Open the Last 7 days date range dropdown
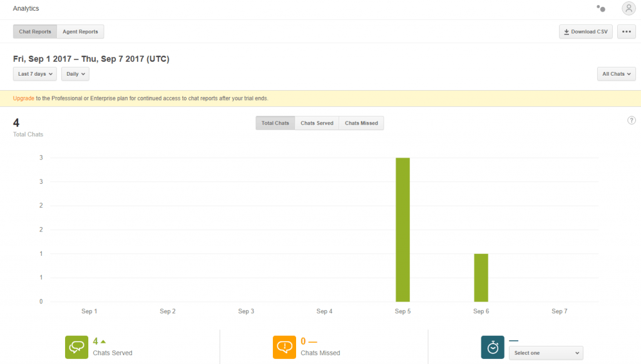Viewport: 641px width, 364px height. [34, 73]
